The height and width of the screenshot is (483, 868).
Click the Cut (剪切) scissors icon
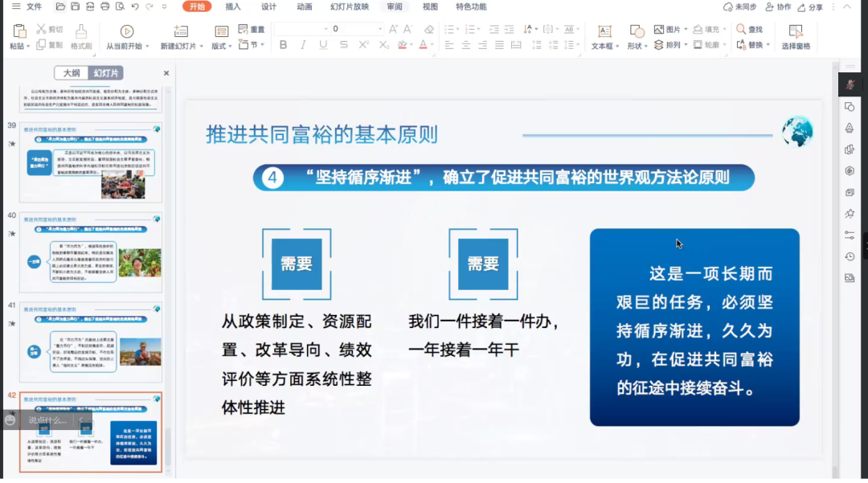pyautogui.click(x=41, y=29)
